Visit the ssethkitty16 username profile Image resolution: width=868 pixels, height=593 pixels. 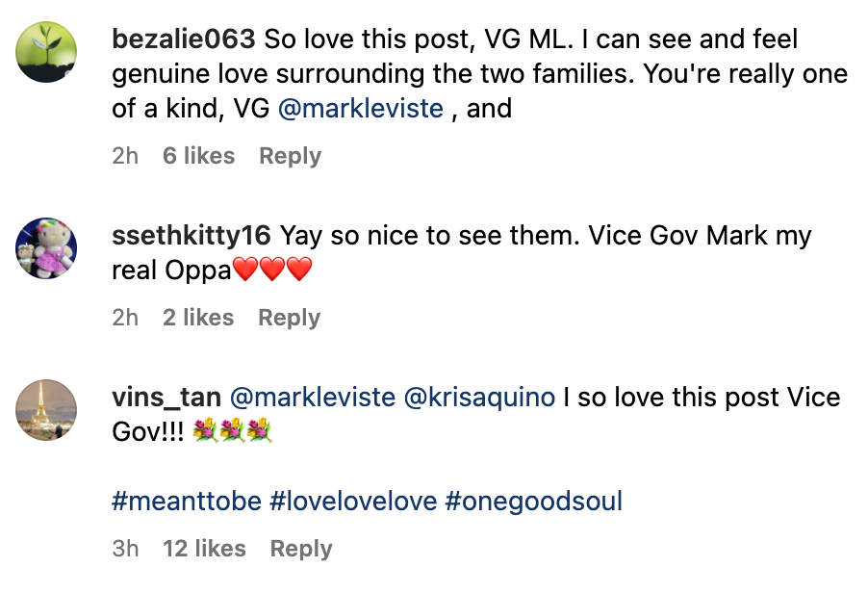[192, 235]
